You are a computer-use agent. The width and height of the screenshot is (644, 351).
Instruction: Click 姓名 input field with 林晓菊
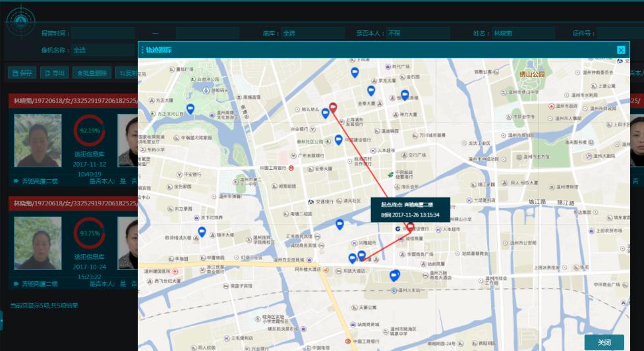click(x=523, y=33)
